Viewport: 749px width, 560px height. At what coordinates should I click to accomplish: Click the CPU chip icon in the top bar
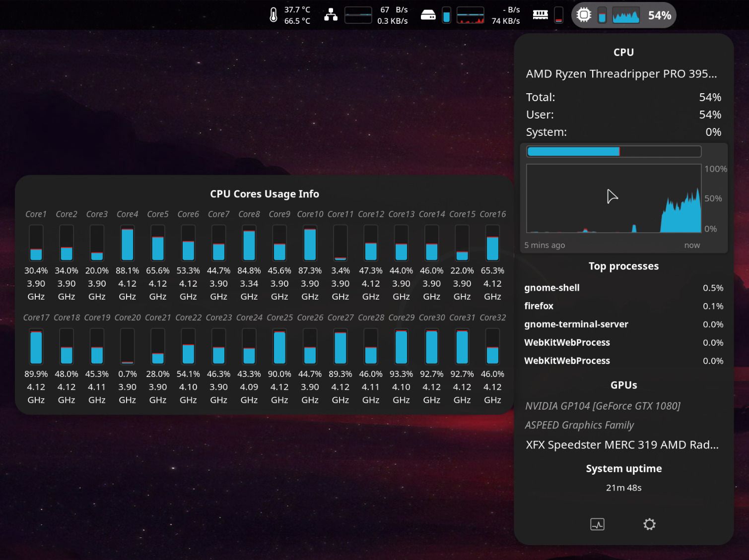pos(584,15)
